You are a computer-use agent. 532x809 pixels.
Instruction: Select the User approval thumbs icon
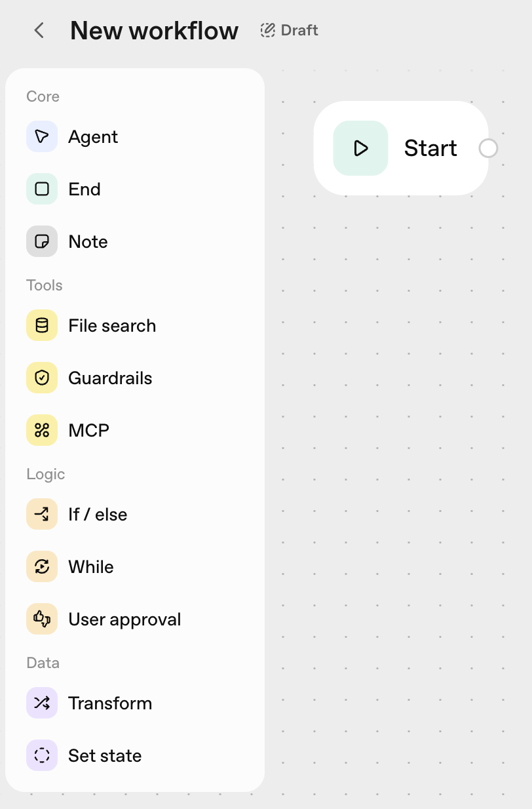(42, 619)
